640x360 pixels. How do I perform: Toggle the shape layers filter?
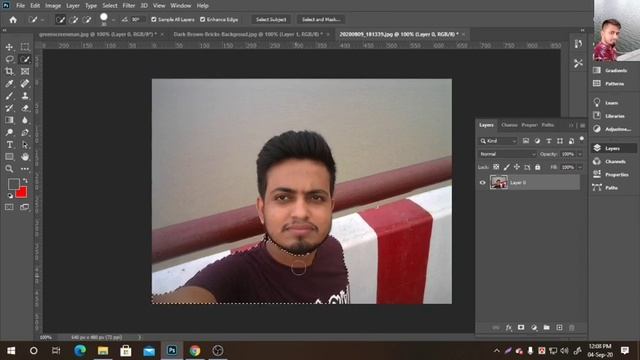pos(560,141)
